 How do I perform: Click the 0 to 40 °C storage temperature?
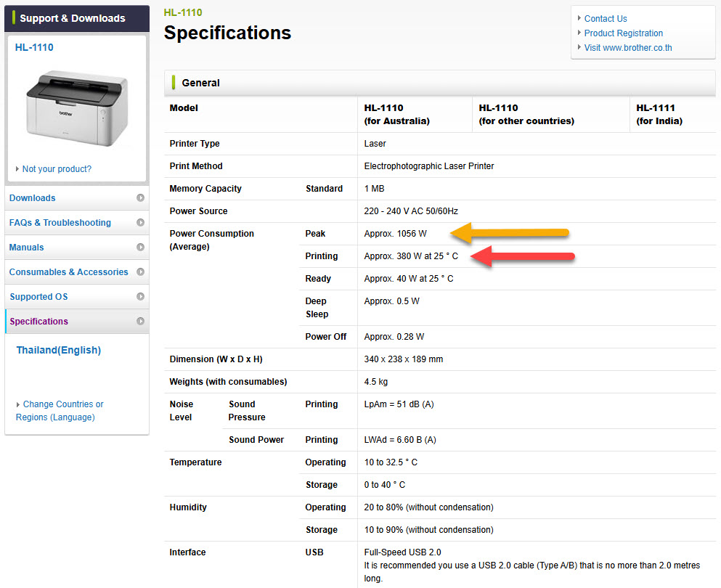point(385,485)
